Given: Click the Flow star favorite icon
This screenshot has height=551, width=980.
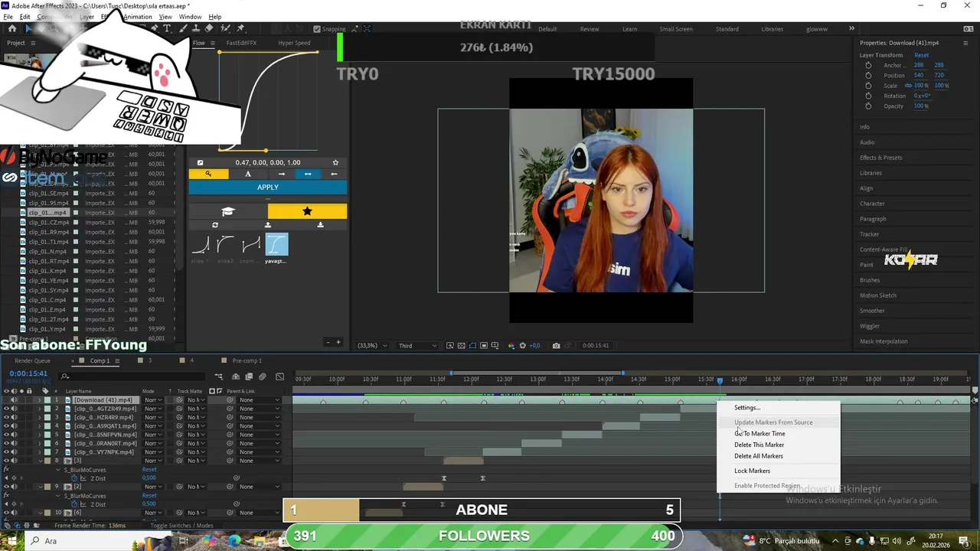Looking at the screenshot, I should (x=335, y=162).
